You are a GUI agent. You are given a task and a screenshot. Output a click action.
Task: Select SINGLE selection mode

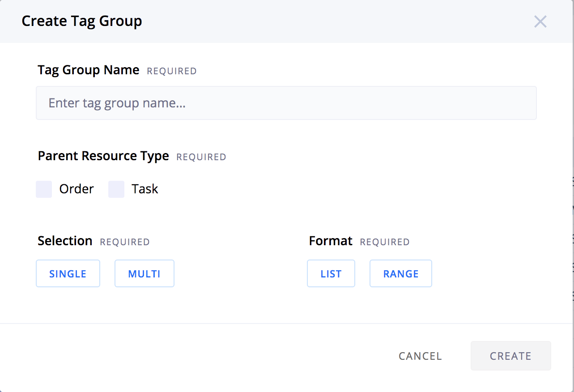pyautogui.click(x=68, y=273)
